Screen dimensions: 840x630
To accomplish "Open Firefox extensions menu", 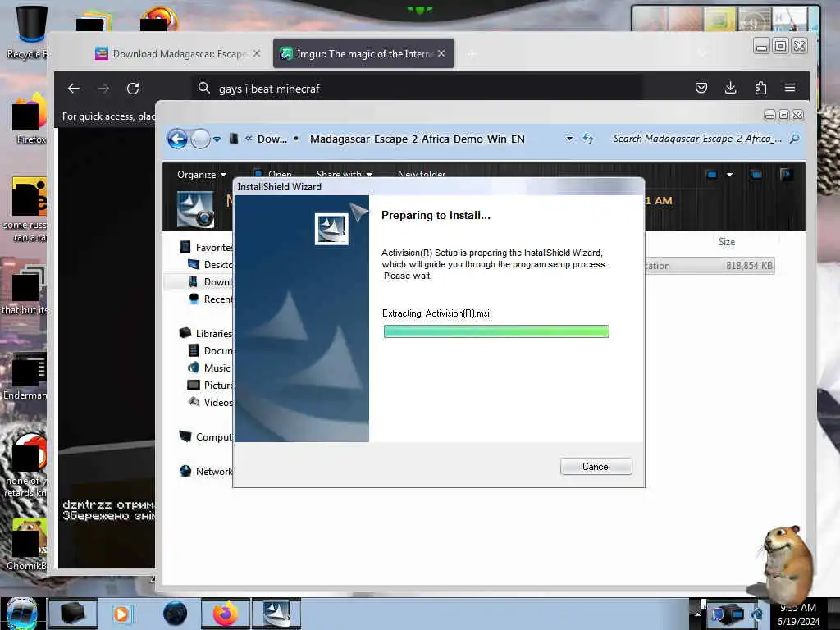I will tap(760, 88).
